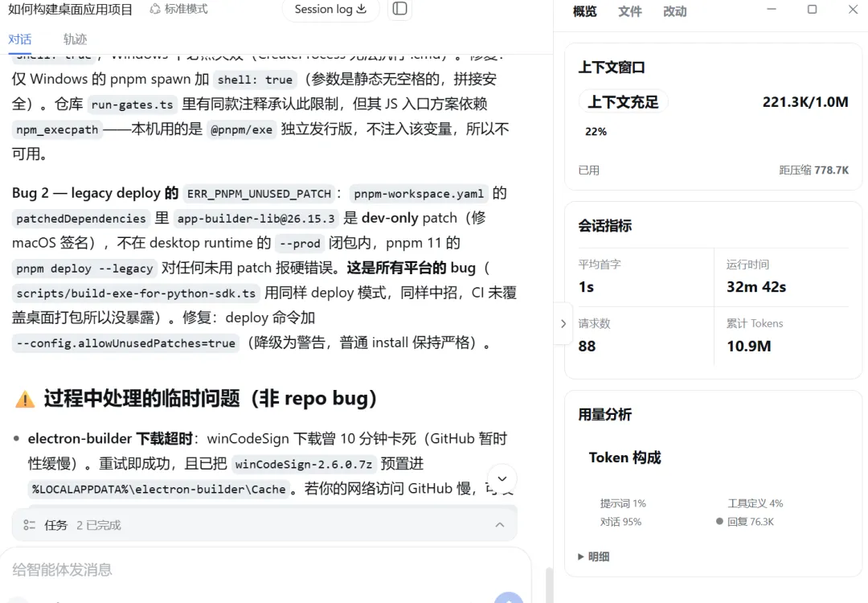Close the window
This screenshot has width=868, height=603.
pos(853,10)
